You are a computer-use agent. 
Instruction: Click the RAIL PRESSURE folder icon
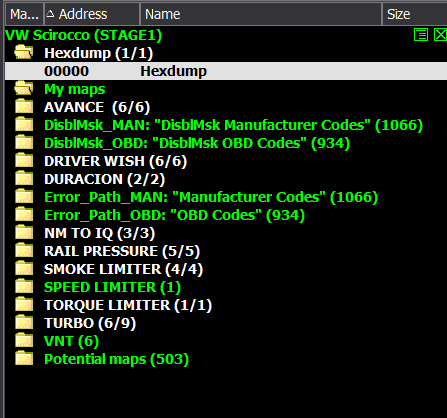coord(24,251)
